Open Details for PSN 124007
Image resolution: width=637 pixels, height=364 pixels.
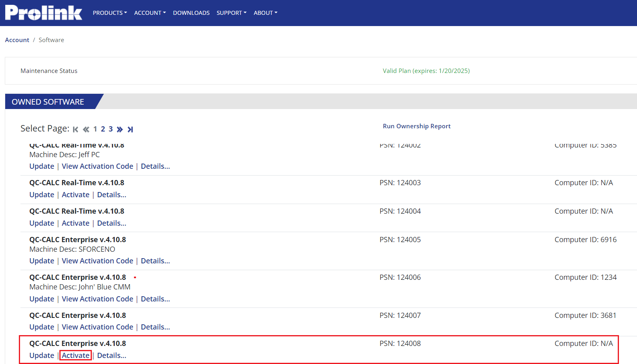[x=155, y=327]
